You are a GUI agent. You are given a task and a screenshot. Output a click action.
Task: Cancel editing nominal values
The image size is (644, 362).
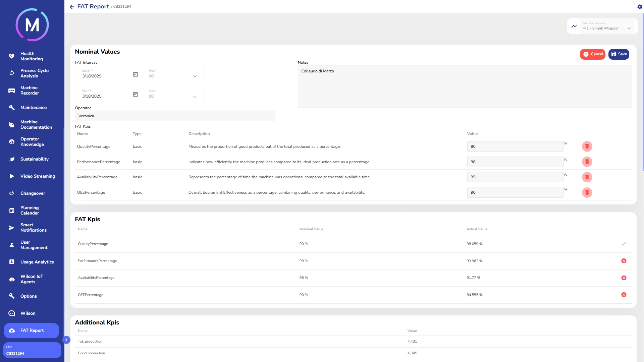pyautogui.click(x=592, y=54)
